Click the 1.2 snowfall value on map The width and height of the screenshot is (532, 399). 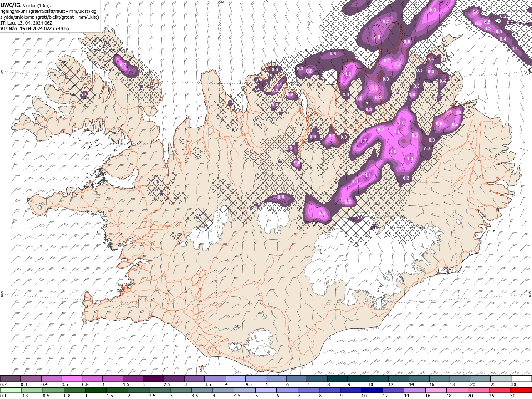pos(348,74)
